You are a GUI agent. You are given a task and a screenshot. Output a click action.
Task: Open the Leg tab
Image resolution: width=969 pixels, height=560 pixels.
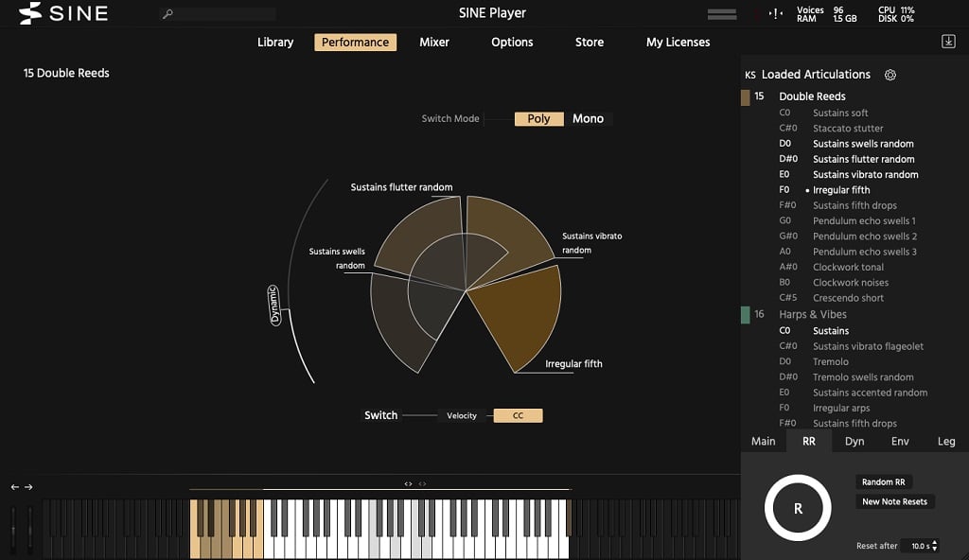(946, 442)
